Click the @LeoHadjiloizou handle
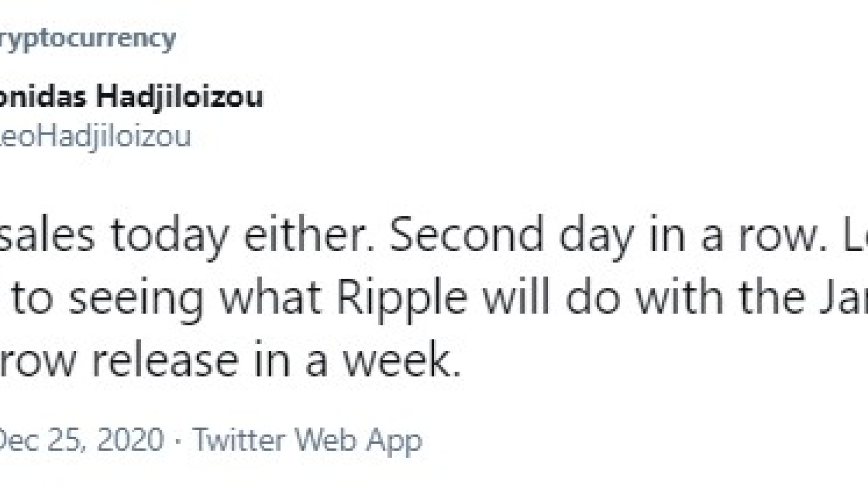 pos(95,136)
